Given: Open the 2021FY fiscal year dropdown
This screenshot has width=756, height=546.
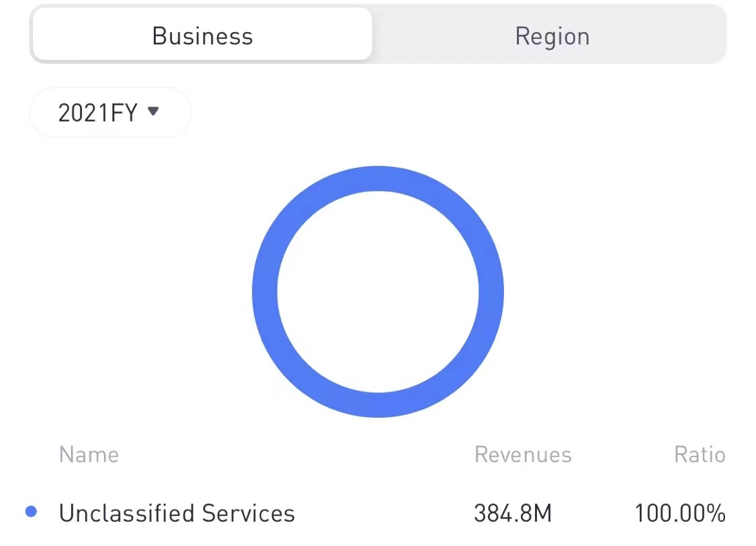Looking at the screenshot, I should [x=110, y=112].
